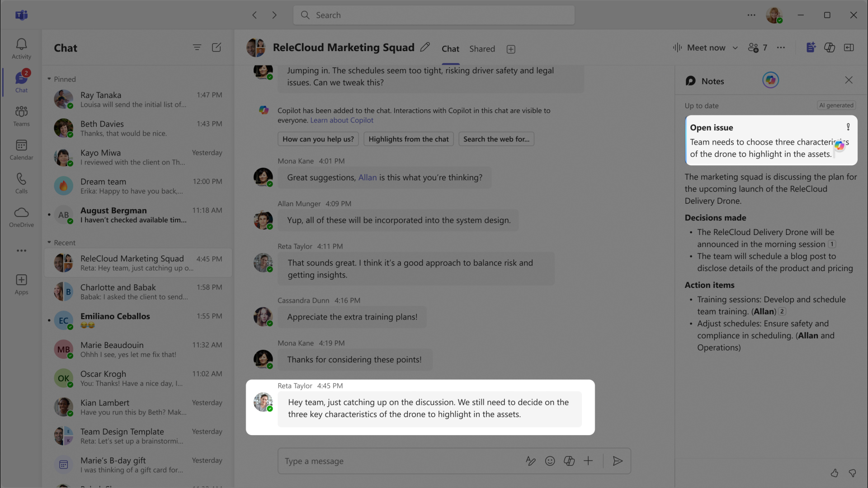This screenshot has height=488, width=868.
Task: Open the plus attachments menu in compose box
Action: [588, 461]
